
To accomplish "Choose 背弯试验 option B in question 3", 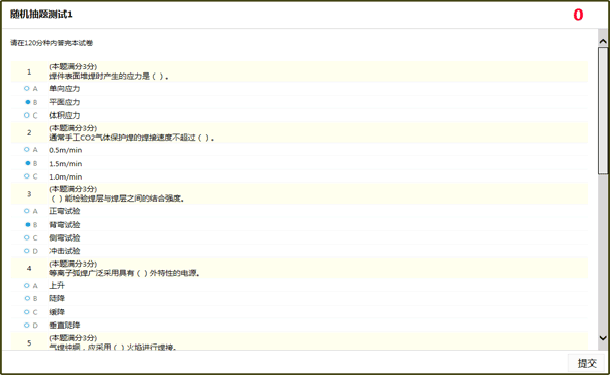I will pos(28,224).
